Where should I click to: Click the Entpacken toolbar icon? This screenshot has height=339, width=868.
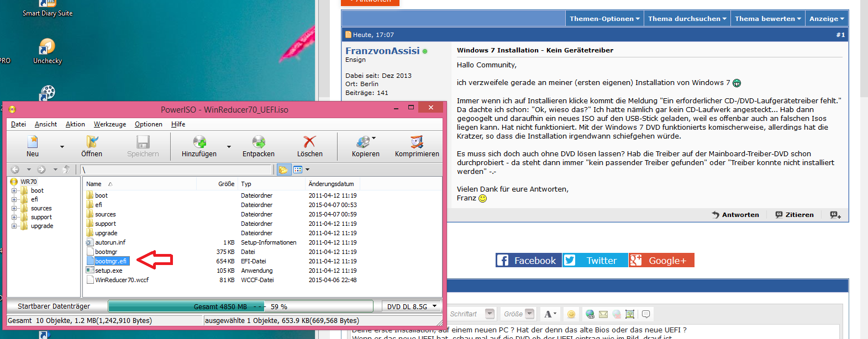click(x=259, y=142)
